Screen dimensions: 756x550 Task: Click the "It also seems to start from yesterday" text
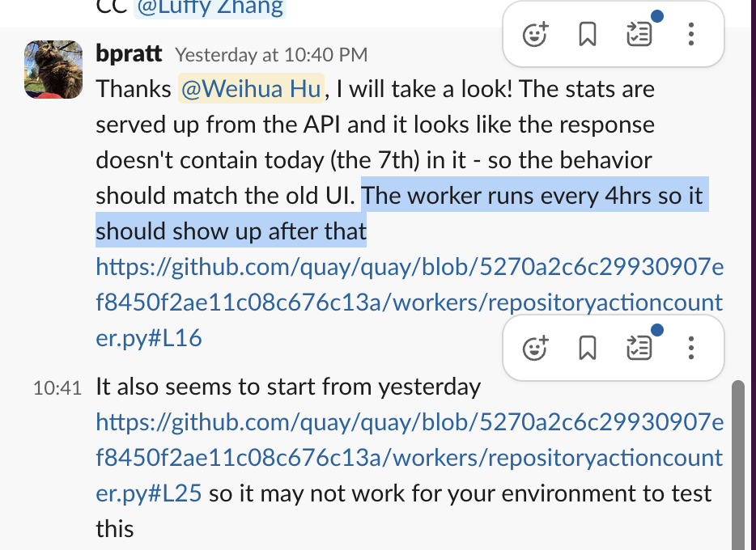(288, 387)
